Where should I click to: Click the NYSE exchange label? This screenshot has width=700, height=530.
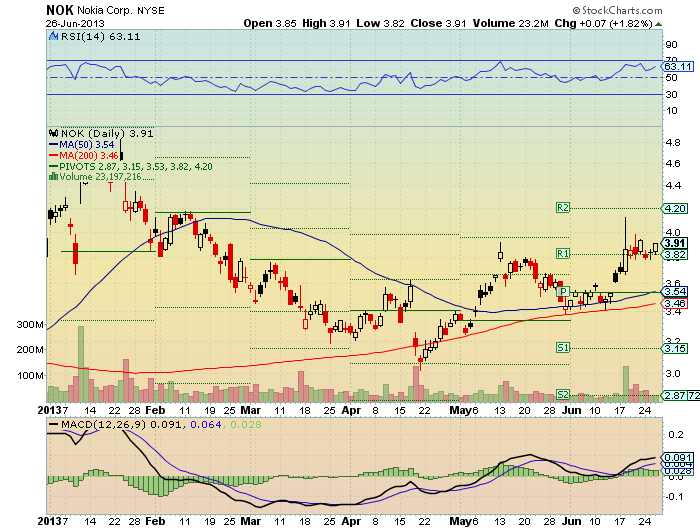point(150,10)
